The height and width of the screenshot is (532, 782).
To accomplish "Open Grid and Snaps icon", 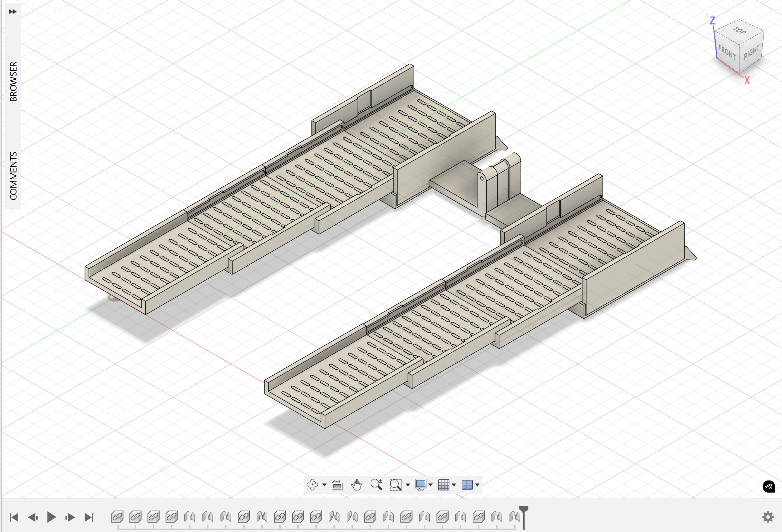I will [x=444, y=485].
